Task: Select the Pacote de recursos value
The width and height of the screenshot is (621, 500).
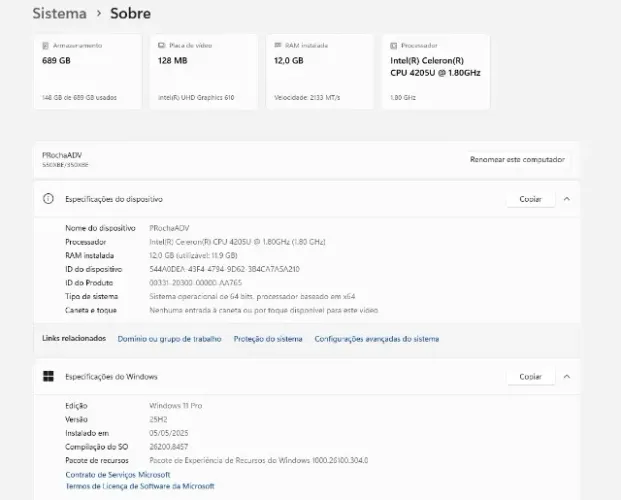Action: [259, 460]
